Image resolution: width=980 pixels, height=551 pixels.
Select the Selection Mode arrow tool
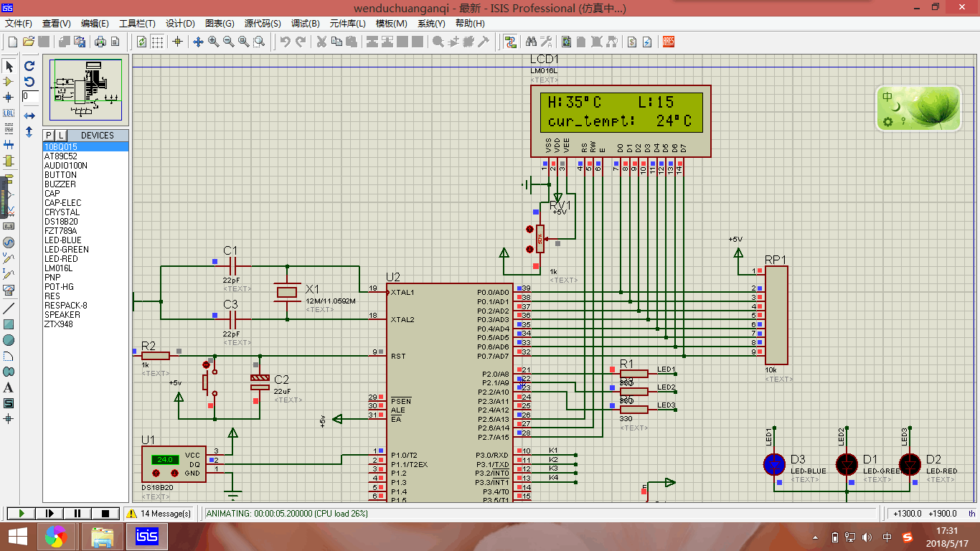click(9, 66)
